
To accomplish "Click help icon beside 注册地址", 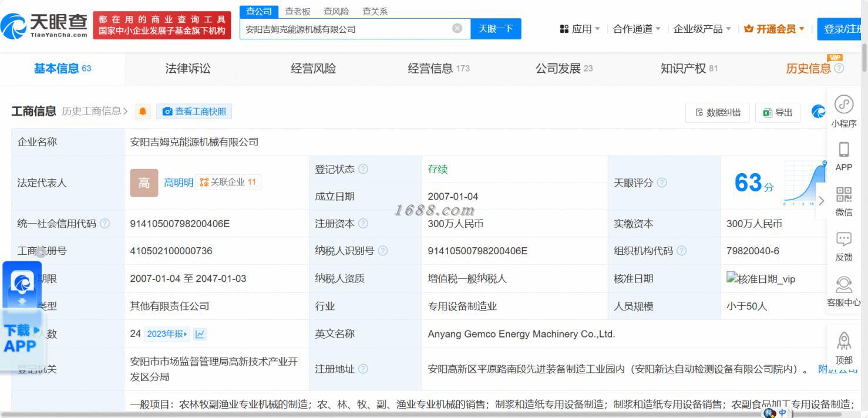I will 363,369.
